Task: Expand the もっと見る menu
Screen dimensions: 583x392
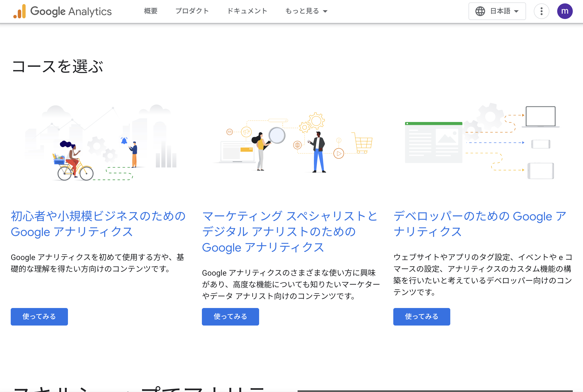Action: coord(306,11)
